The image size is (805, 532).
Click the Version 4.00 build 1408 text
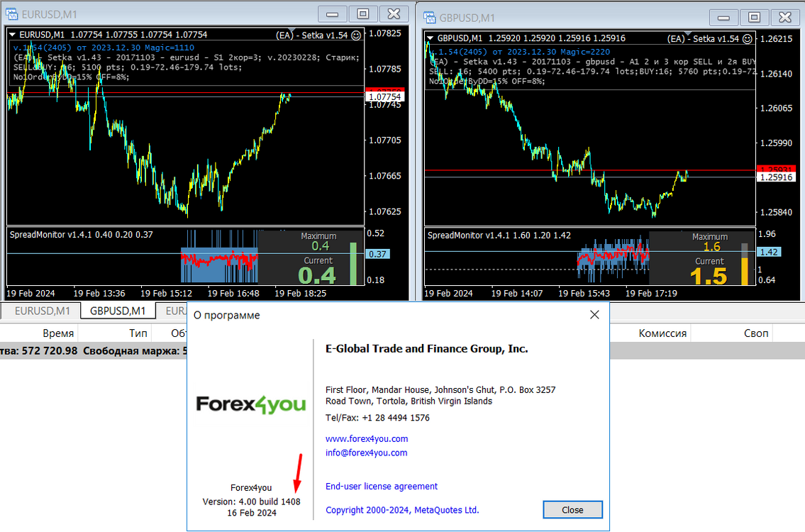[252, 501]
